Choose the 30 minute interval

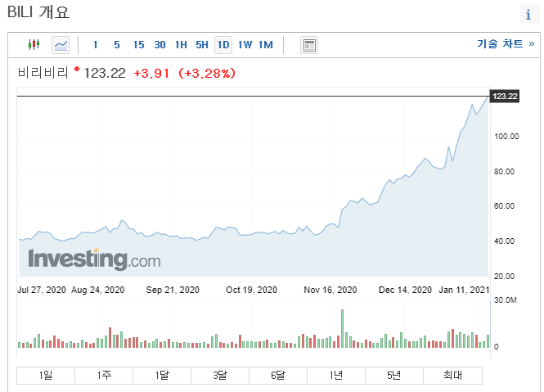coord(160,45)
